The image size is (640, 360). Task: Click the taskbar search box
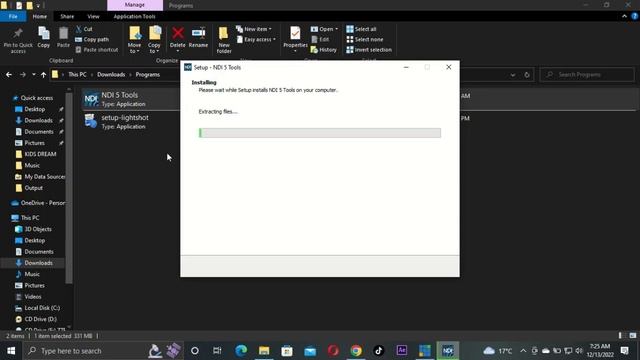pos(103,351)
